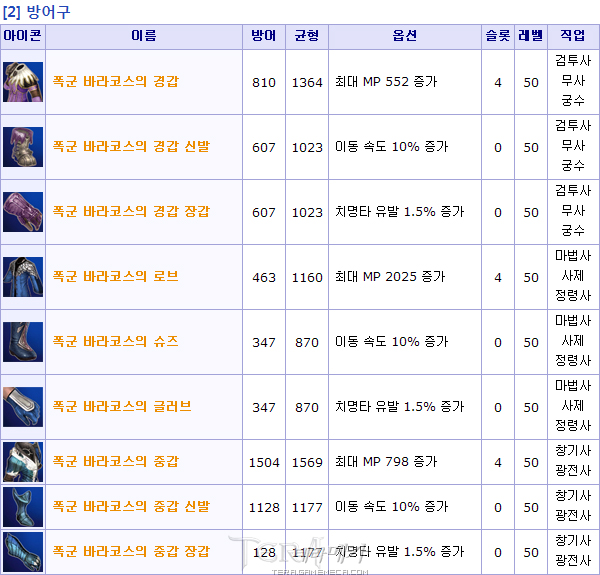
Task: Open the 폭군 바라코스의 경갑 item link
Action: [x=116, y=81]
